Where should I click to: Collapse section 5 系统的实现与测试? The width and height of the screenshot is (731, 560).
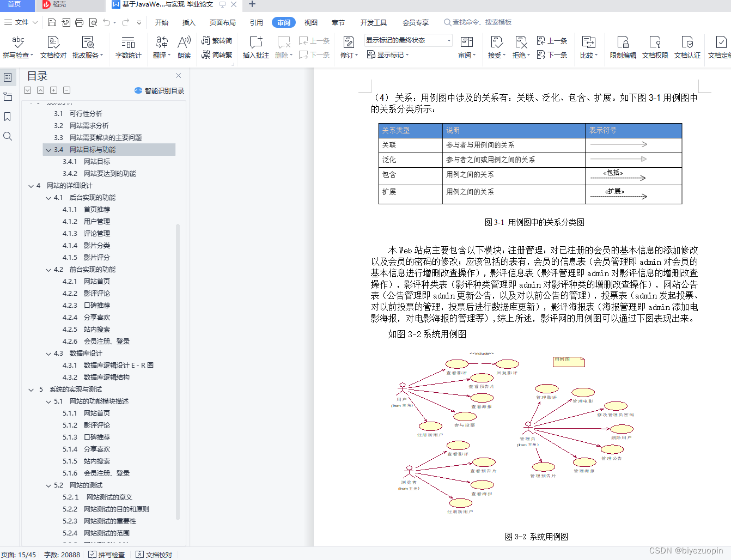[31, 389]
